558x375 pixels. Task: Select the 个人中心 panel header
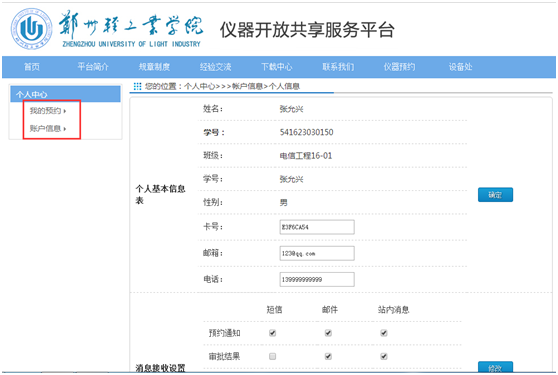(65, 94)
